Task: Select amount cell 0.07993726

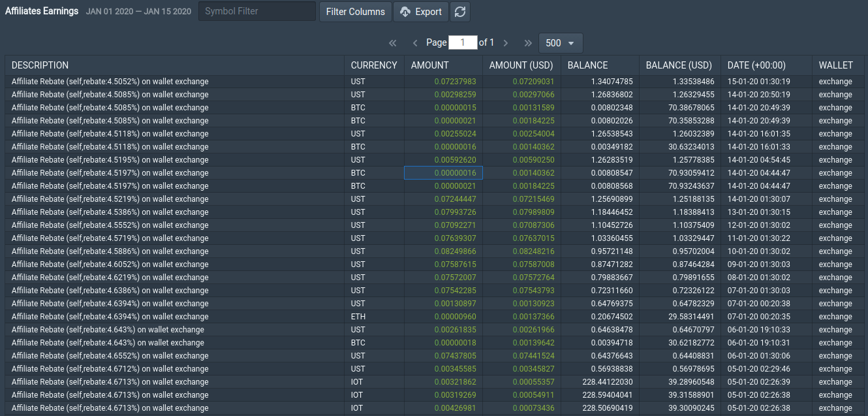Action: click(444, 212)
